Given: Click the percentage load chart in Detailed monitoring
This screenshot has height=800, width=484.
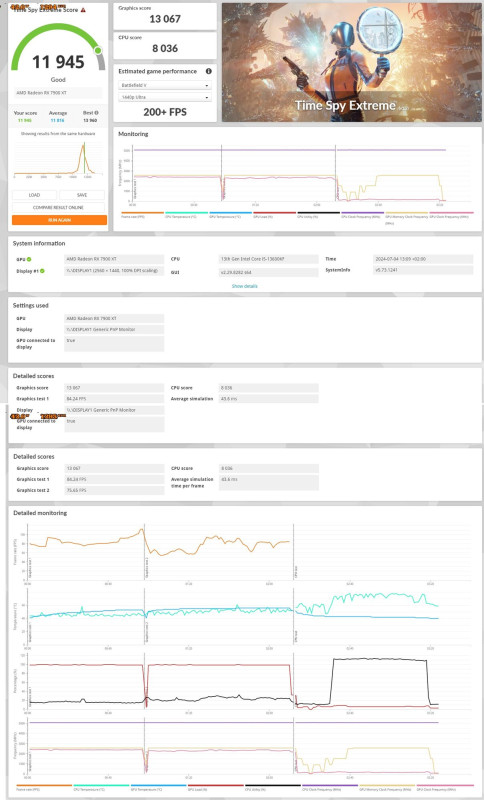Looking at the screenshot, I should [x=244, y=682].
